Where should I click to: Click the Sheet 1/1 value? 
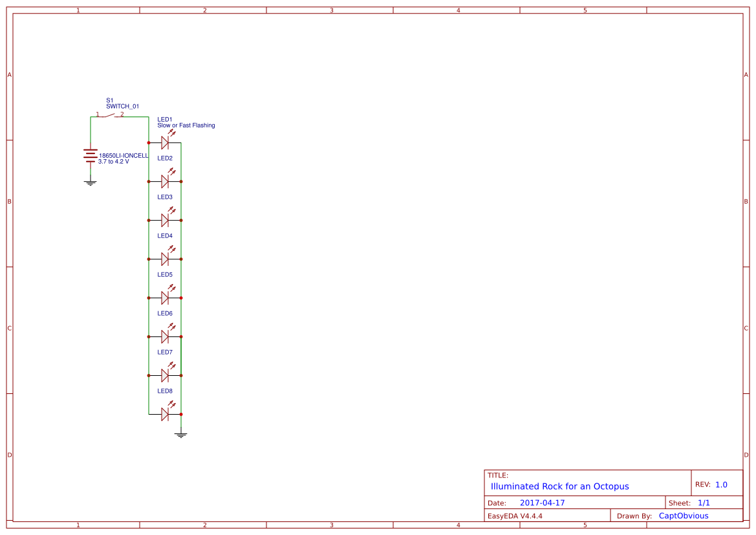[704, 503]
